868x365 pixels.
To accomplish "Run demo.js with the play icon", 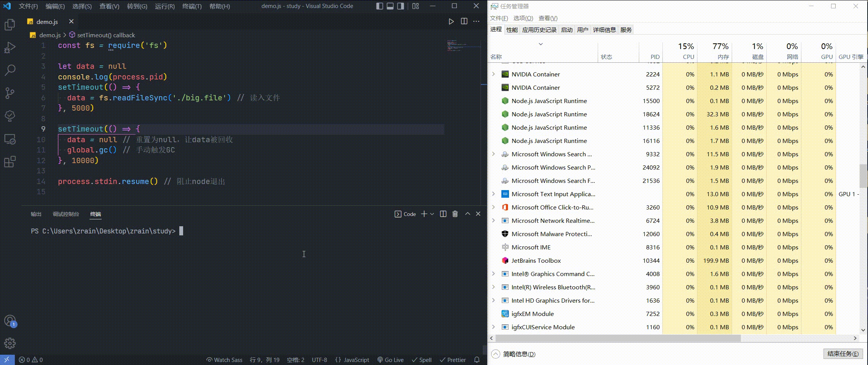I will click(x=451, y=21).
